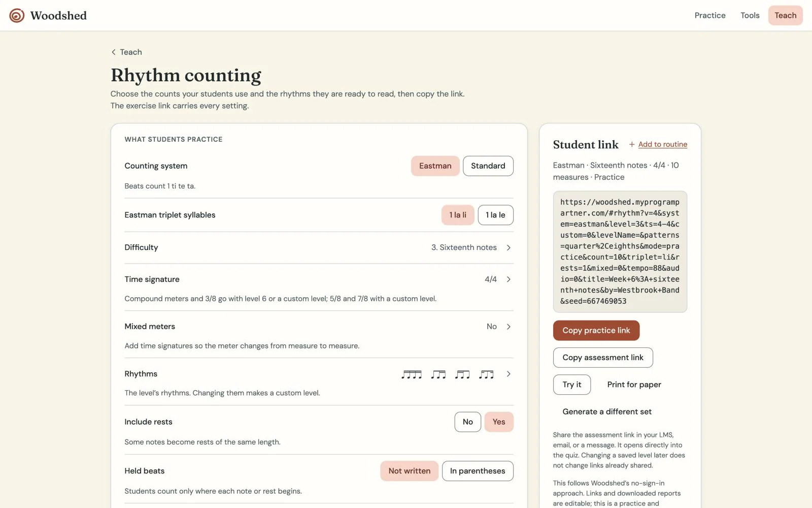Open difficulty value 3. Sixteenth notes
Image resolution: width=812 pixels, height=508 pixels.
(464, 247)
